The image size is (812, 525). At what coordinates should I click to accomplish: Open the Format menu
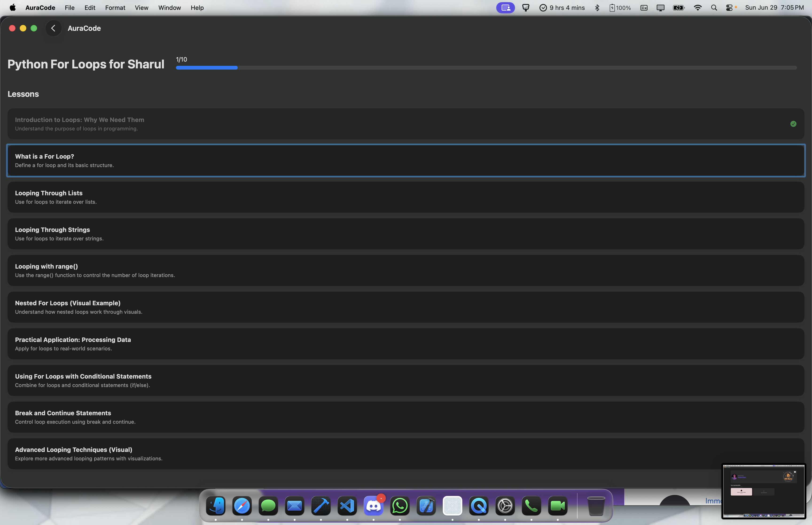pos(115,8)
